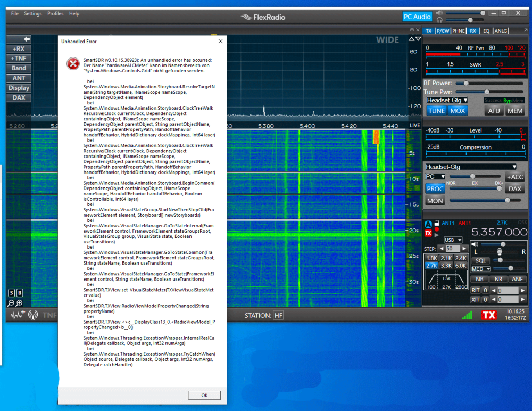532x411 pixels.
Task: Click the add panadapter waveform icon
Action: click(x=16, y=315)
